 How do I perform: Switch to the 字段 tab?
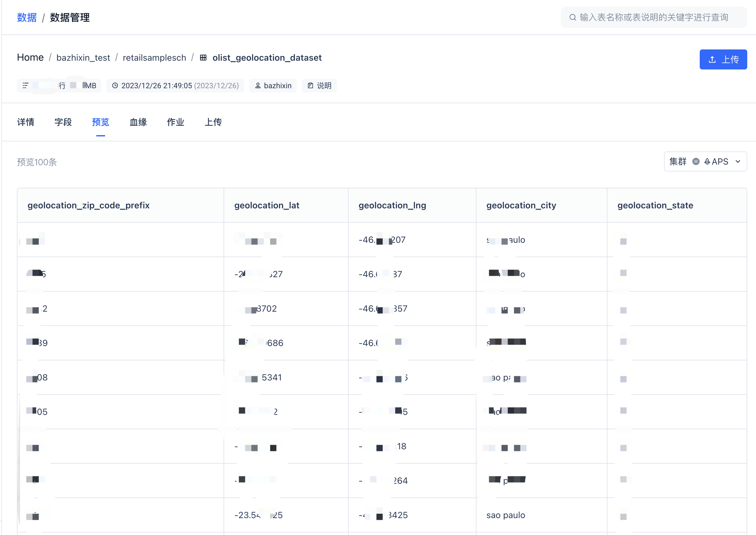point(63,122)
